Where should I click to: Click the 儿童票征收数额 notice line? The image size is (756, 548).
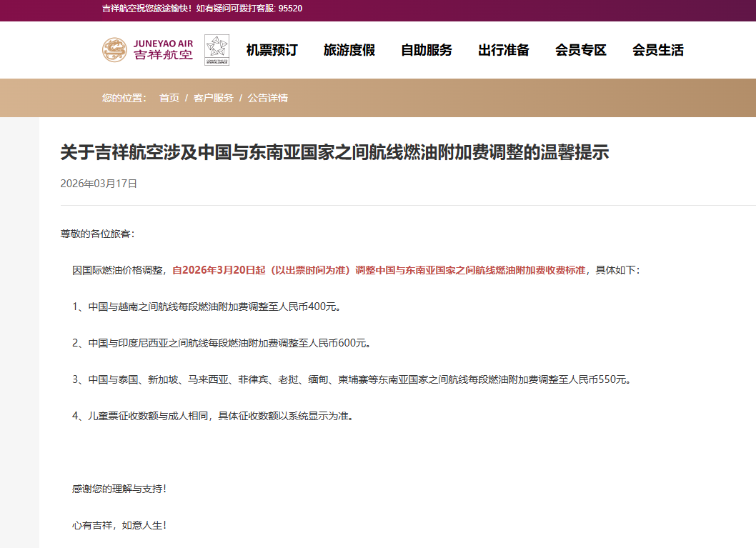tap(212, 416)
